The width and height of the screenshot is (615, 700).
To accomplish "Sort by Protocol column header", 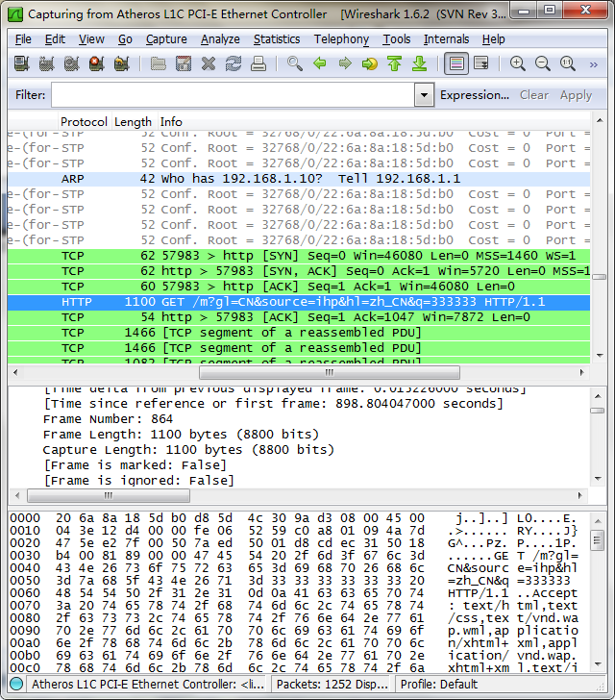I will click(x=84, y=122).
